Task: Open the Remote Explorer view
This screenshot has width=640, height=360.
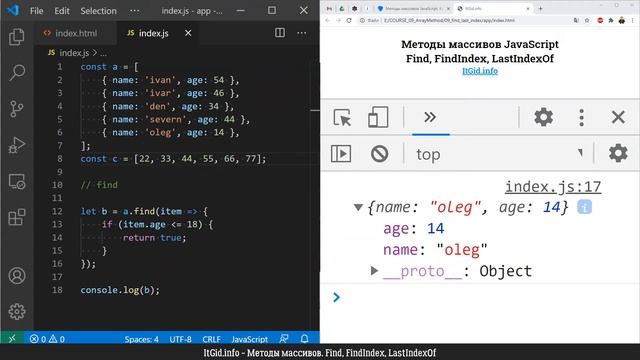Action: click(17, 181)
